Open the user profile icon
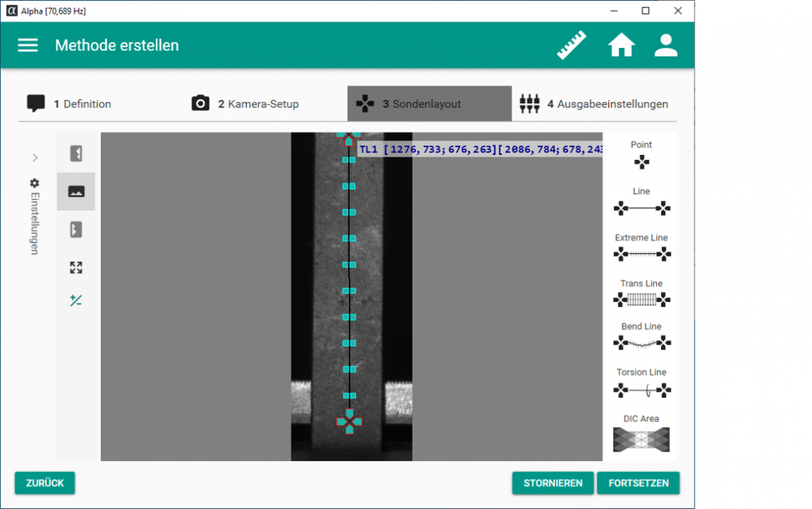The height and width of the screenshot is (509, 812). (666, 45)
